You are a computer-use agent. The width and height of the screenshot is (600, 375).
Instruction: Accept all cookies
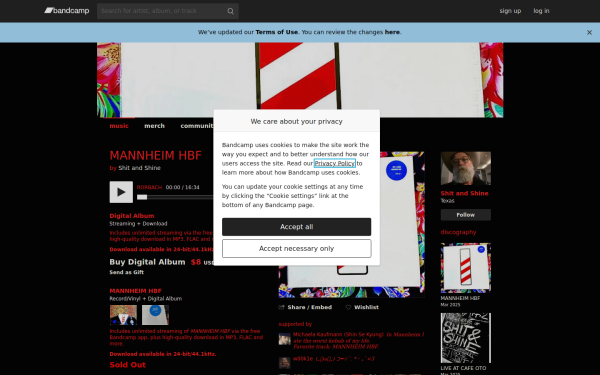297,227
